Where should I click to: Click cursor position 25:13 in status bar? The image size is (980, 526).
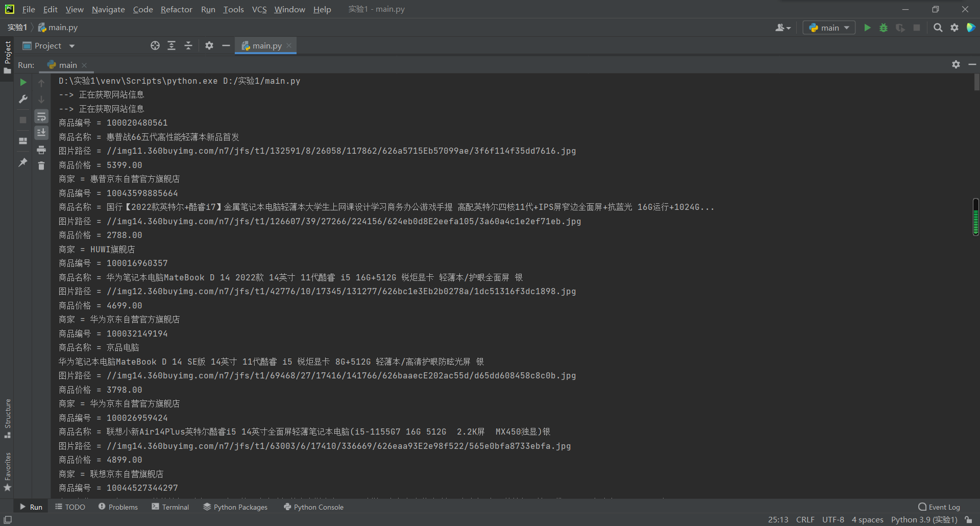pyautogui.click(x=778, y=520)
